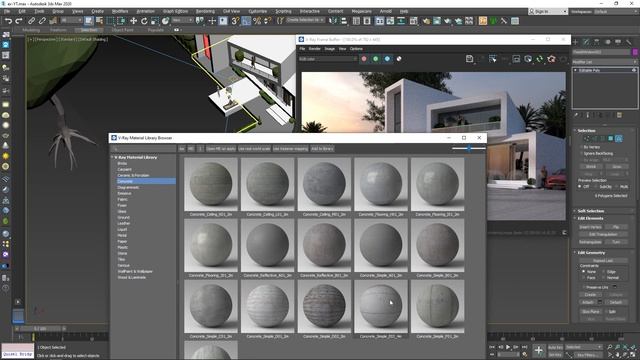Enable Preserve UVs checkbox
The image size is (640, 360).
584,287
